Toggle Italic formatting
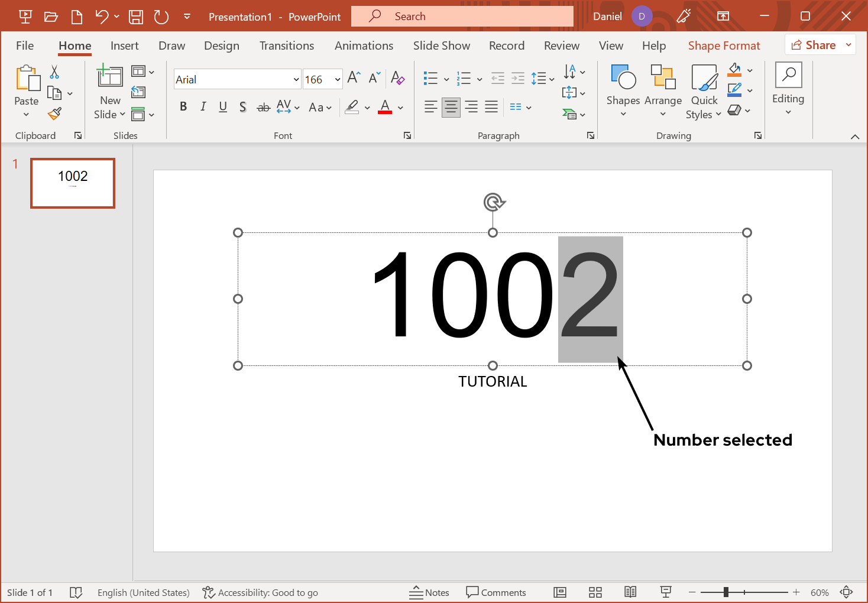868x603 pixels. tap(203, 107)
